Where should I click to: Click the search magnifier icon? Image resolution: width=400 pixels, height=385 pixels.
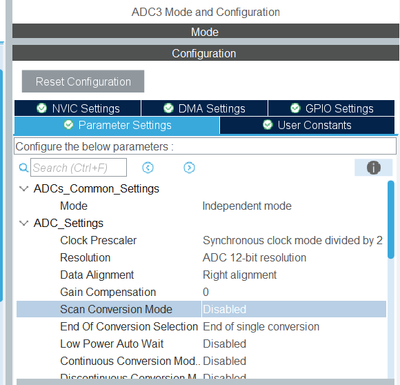23,168
